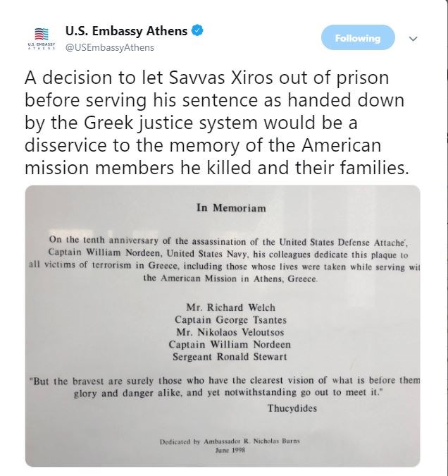Click the "June 1998" date on plaque
Screen dimensions: 448x476
point(230,450)
